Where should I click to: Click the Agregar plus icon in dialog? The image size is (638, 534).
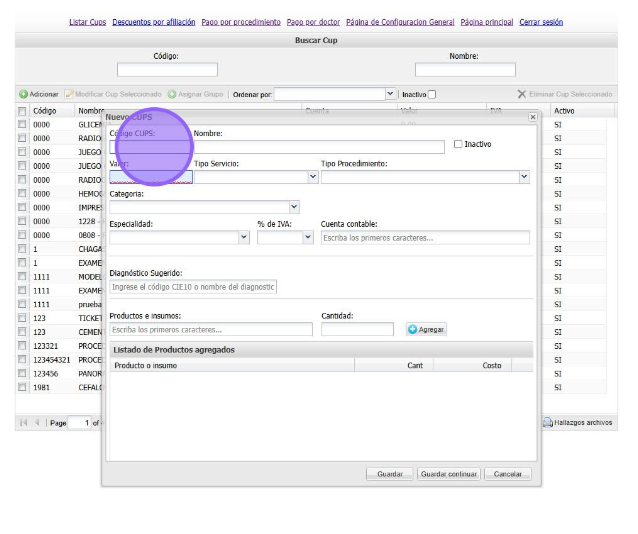tap(413, 329)
